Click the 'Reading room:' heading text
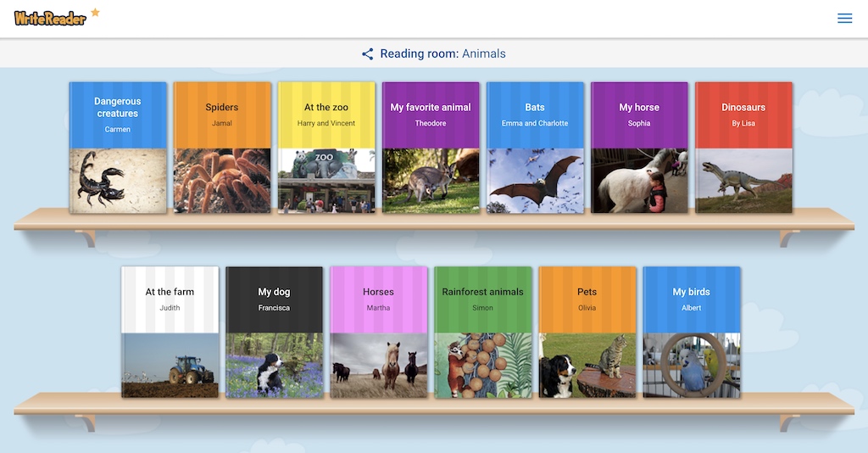Viewport: 868px width, 453px height. coord(419,53)
